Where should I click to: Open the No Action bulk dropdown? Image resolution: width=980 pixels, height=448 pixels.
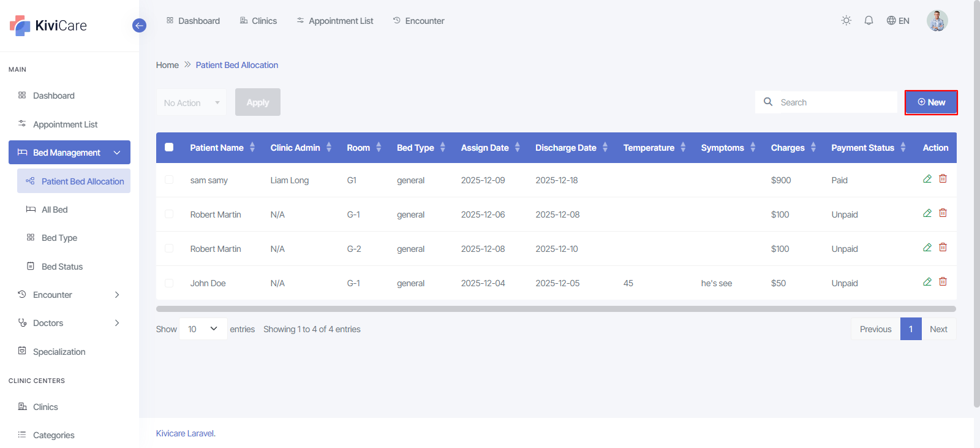(x=191, y=103)
